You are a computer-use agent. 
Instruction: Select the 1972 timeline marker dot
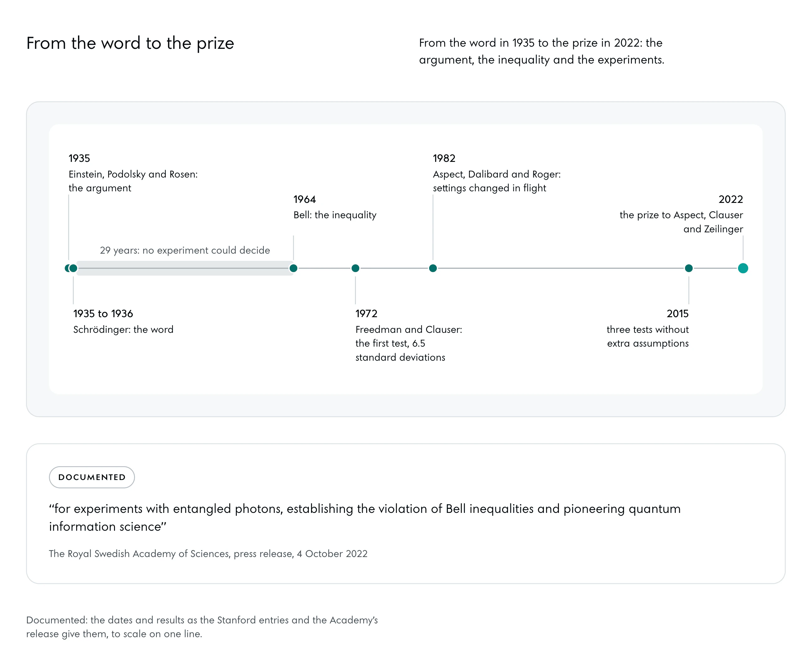(x=355, y=268)
